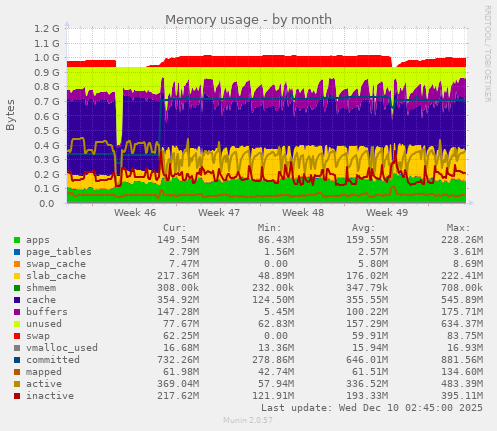The height and width of the screenshot is (431, 497).
Task: Select the 'cache' legend label
Action: coord(41,300)
